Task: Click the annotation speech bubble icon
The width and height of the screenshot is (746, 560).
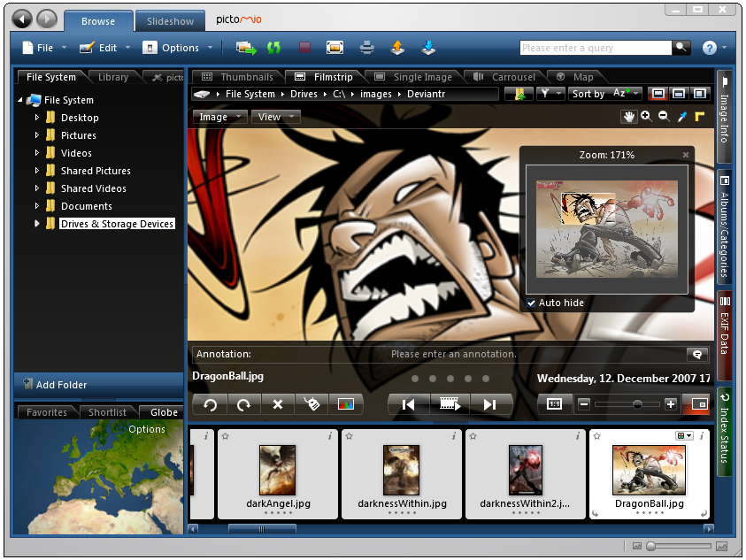Action: (697, 354)
